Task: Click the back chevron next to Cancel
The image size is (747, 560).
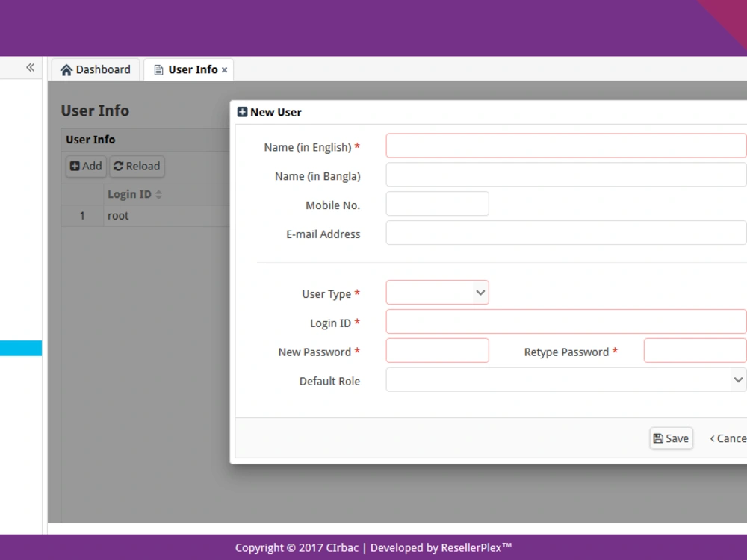Action: 711,438
